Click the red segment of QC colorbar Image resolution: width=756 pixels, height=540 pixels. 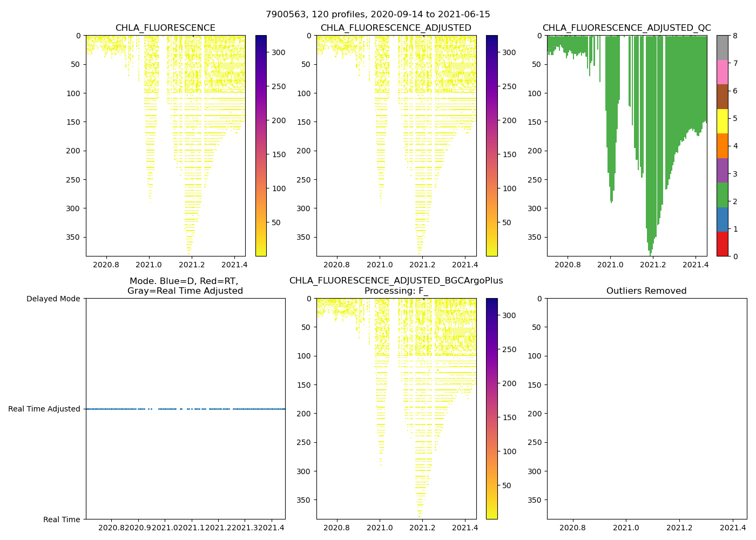[x=722, y=244]
